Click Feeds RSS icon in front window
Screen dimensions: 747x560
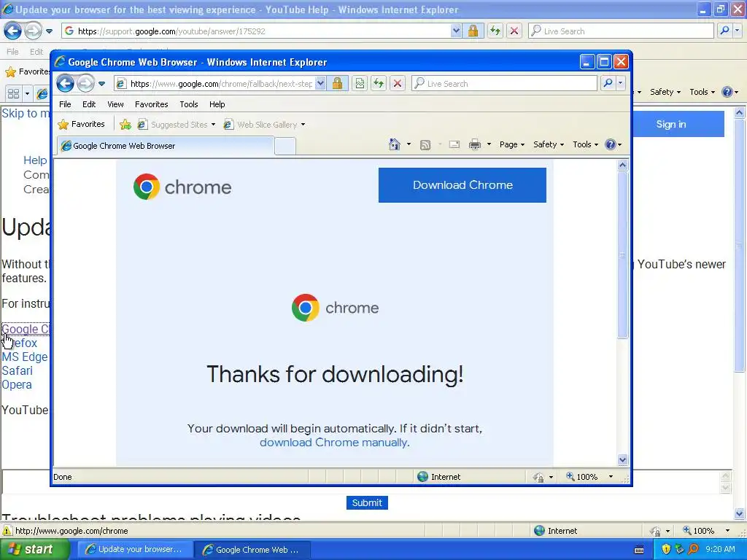tap(425, 145)
